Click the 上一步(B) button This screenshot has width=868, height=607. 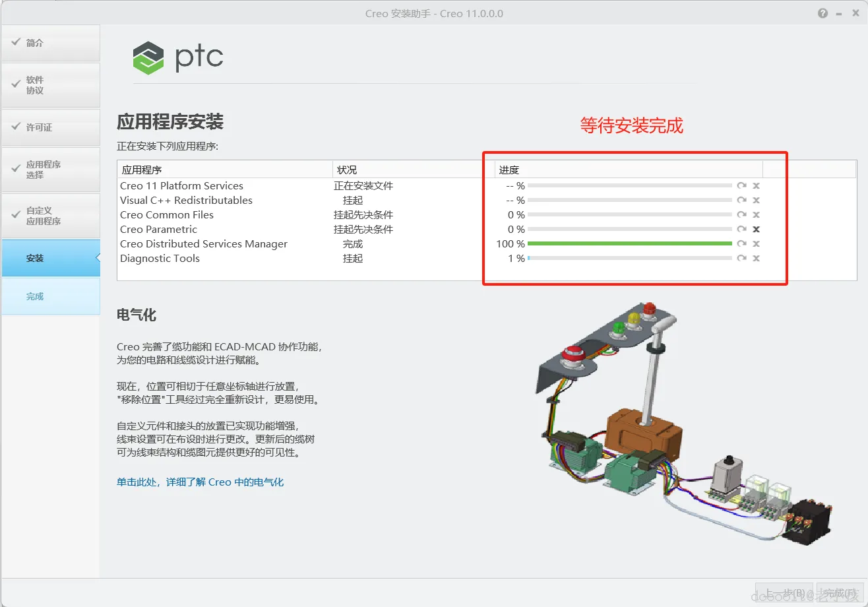(784, 593)
